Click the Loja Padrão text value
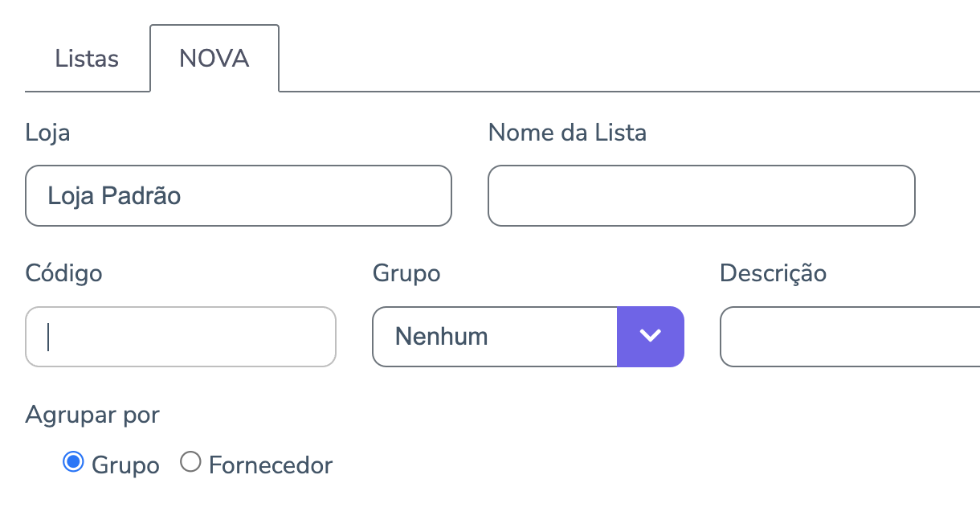 click(x=114, y=195)
